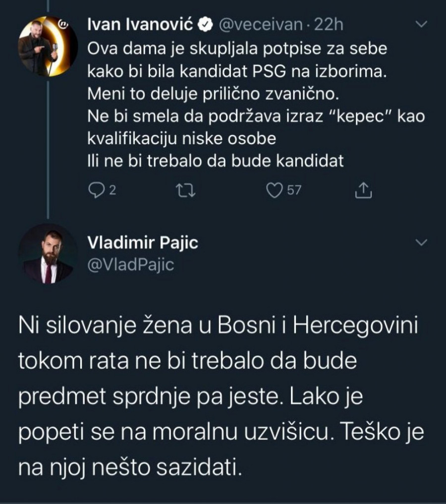Screen dimensions: 446x504
Task: View the 57 likes count
Action: coord(294,191)
